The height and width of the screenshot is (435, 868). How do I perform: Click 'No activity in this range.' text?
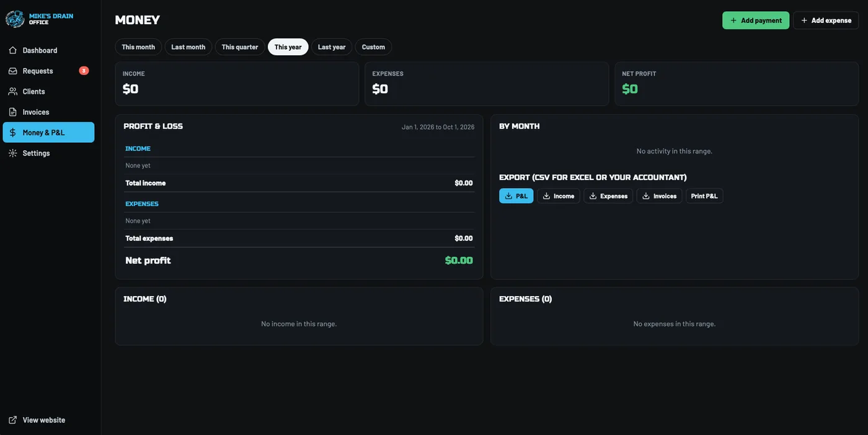675,151
